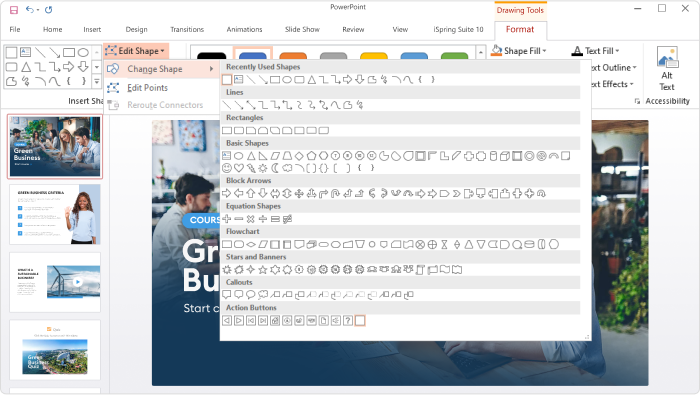Pick the freeform scribble in Lines

coord(360,105)
